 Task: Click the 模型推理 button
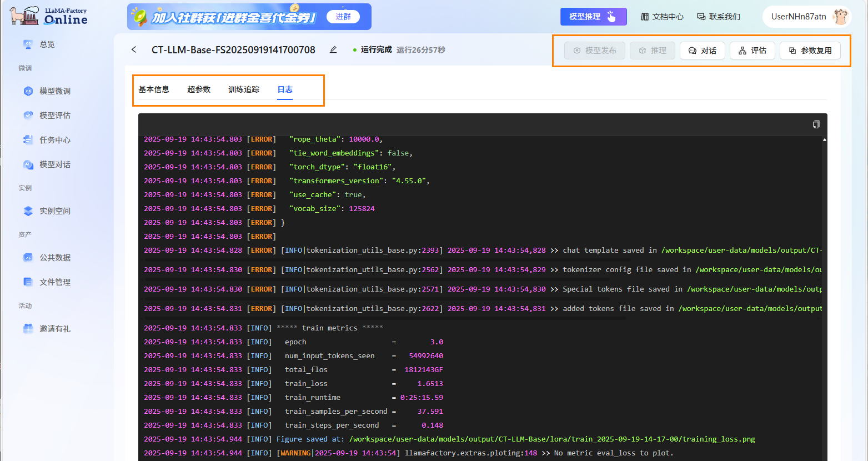point(593,17)
